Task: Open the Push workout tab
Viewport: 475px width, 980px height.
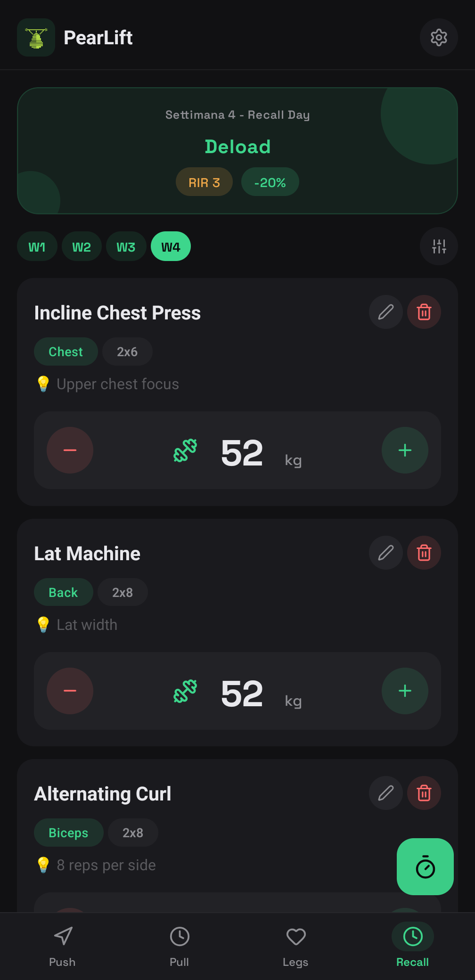Action: coord(62,946)
